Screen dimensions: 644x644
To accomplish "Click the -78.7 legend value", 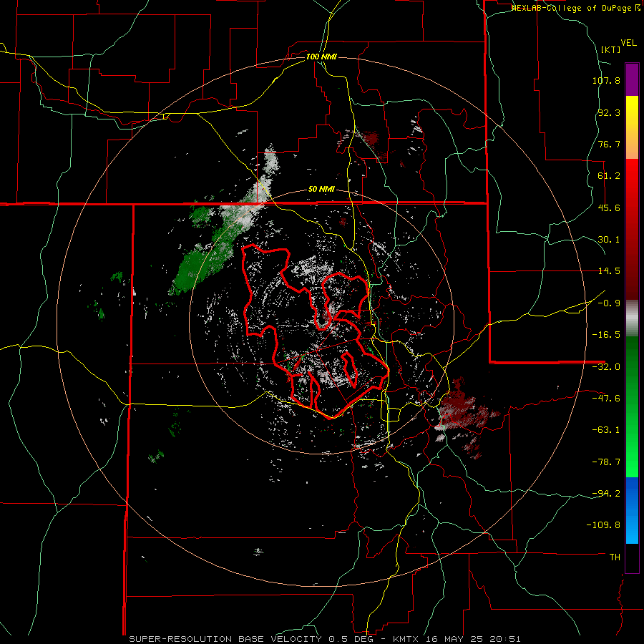I will point(606,462).
